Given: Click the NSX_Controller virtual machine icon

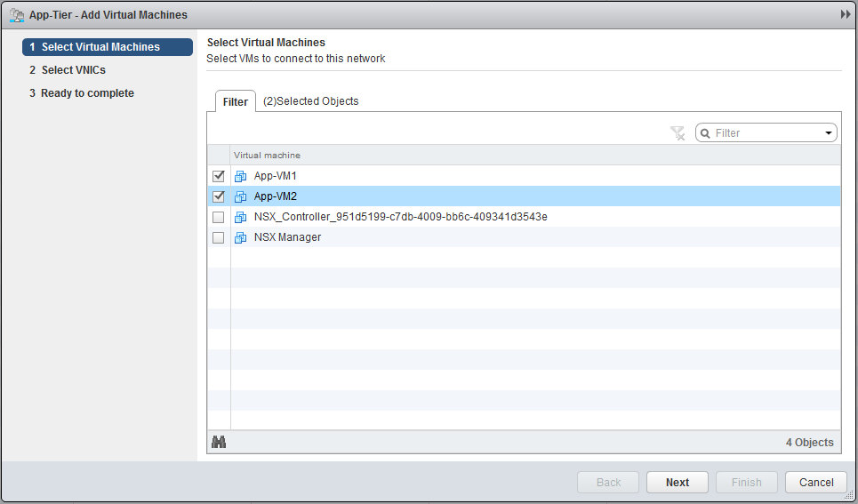Looking at the screenshot, I should point(240,217).
